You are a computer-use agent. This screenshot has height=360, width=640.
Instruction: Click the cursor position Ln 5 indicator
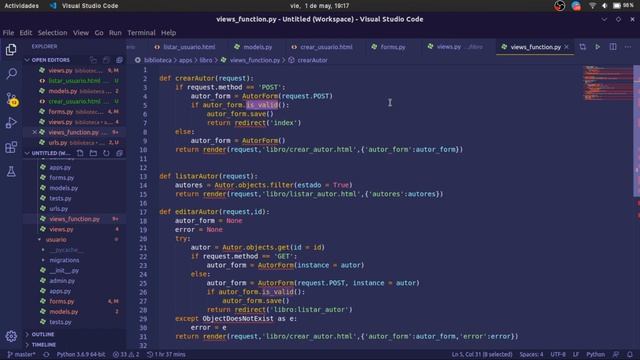point(482,354)
